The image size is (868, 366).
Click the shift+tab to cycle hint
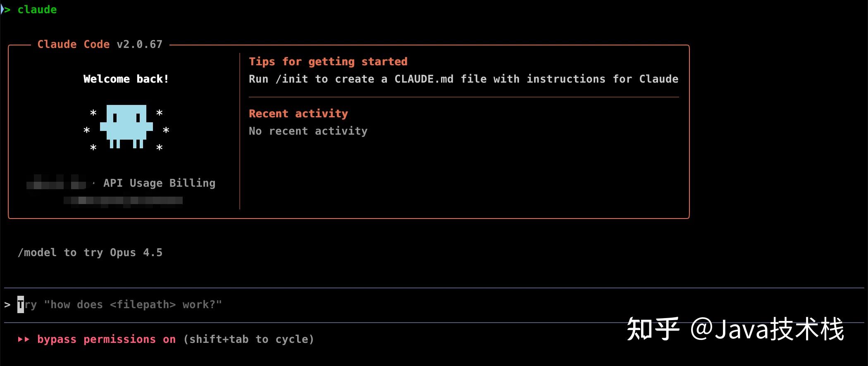coord(248,339)
